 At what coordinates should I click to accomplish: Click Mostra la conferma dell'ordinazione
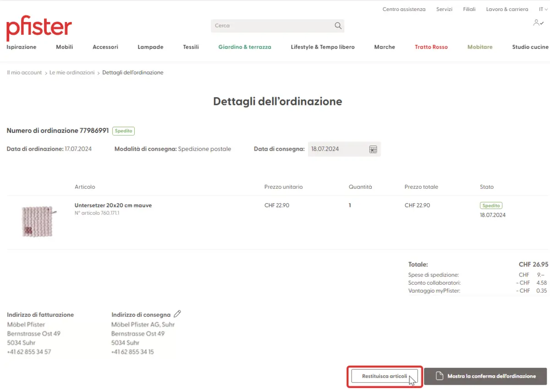click(x=491, y=376)
